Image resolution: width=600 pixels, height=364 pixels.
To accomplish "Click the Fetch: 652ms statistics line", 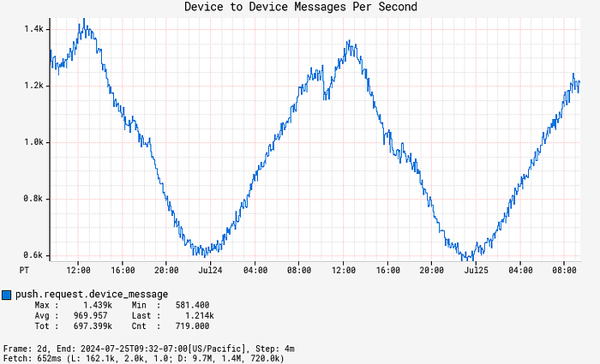I will point(144,358).
